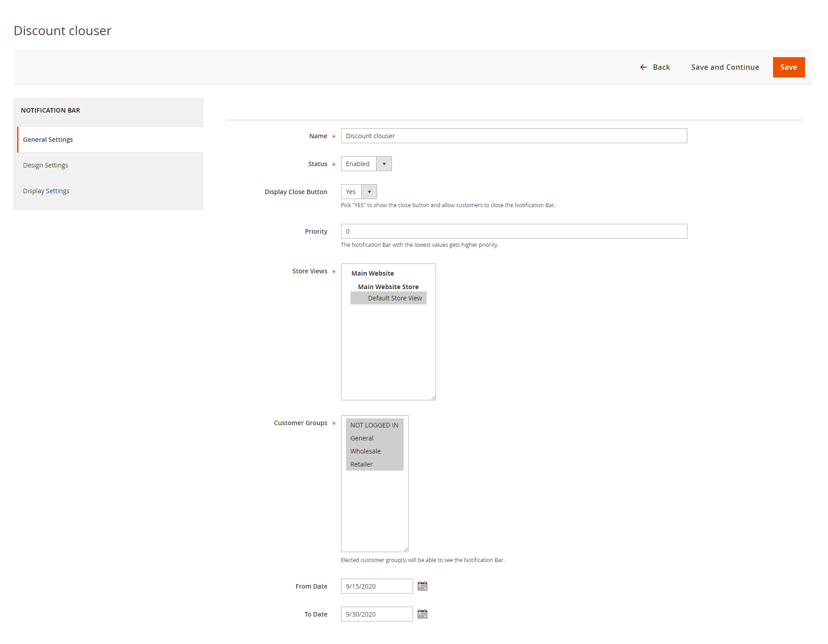Open the From Date calendar picker

click(x=422, y=586)
